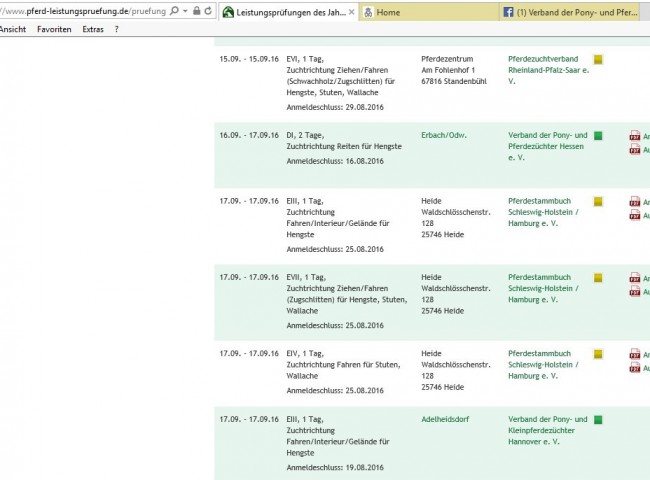Open first PDF icon in Erbach/Odw. row
650x480 pixels.
(634, 136)
